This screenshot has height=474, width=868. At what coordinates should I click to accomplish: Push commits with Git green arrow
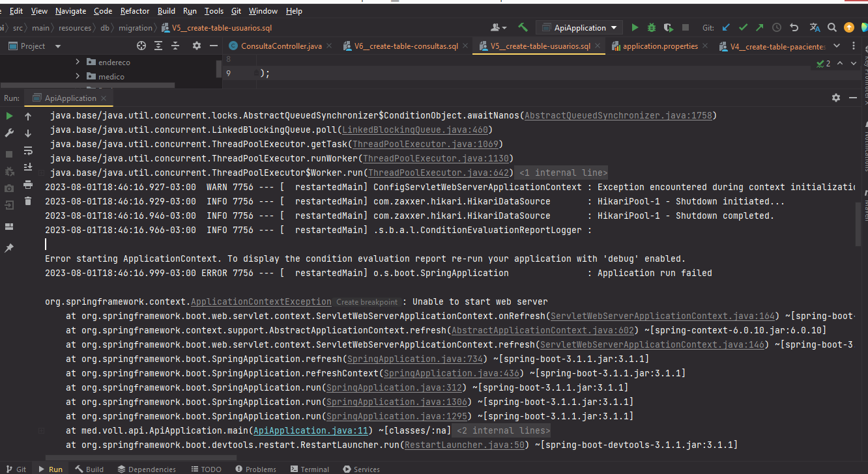coord(760,28)
